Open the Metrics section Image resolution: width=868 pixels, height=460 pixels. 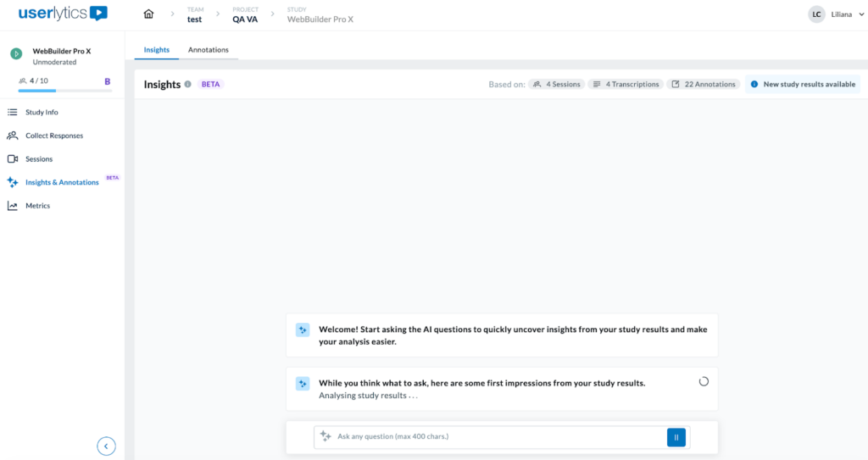[x=37, y=206]
